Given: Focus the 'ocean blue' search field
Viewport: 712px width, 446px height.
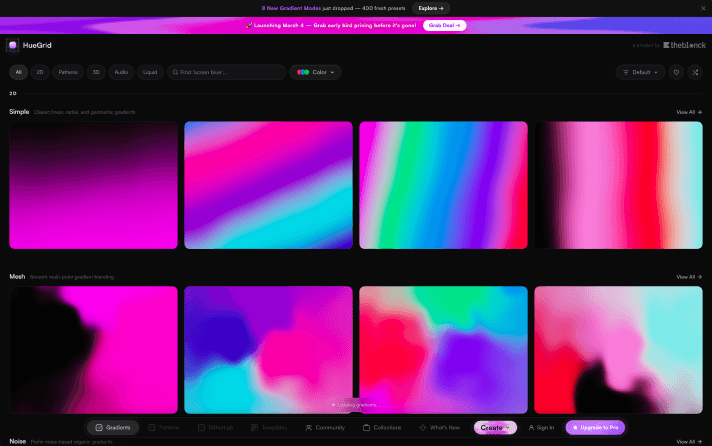Looking at the screenshot, I should (227, 72).
